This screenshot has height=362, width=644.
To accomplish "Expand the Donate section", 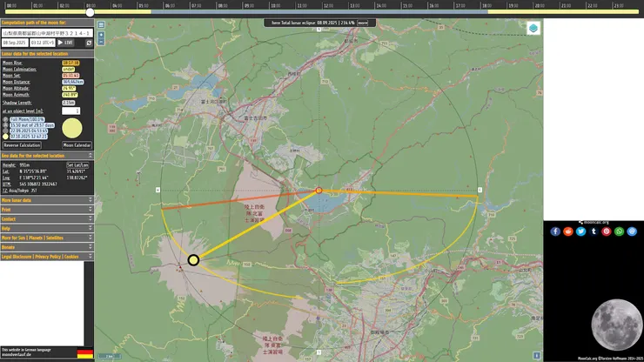I will coord(47,247).
